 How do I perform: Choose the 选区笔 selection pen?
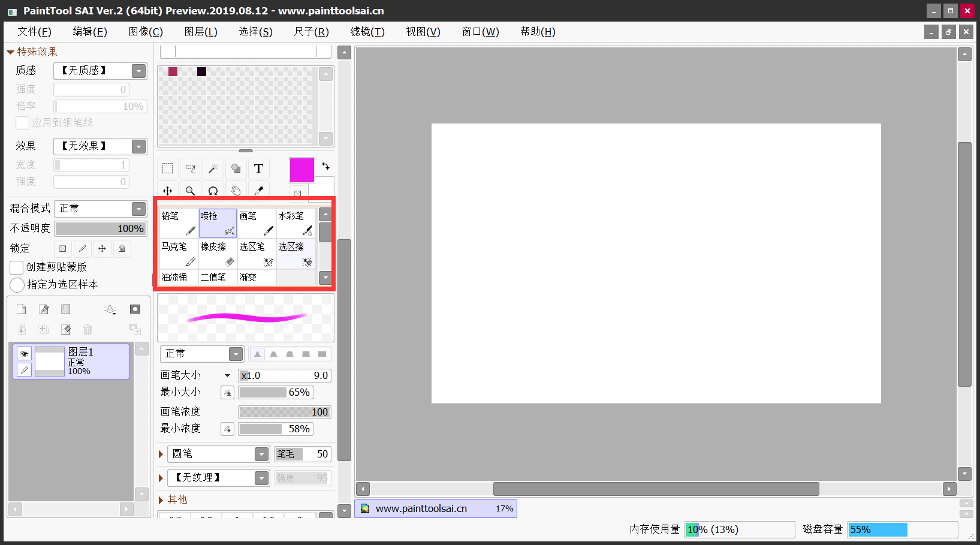[257, 254]
